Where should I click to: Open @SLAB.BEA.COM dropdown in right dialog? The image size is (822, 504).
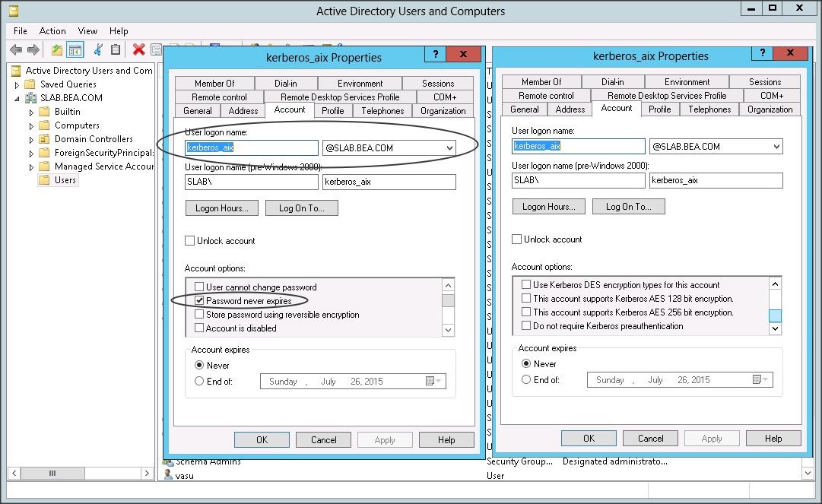tap(776, 146)
